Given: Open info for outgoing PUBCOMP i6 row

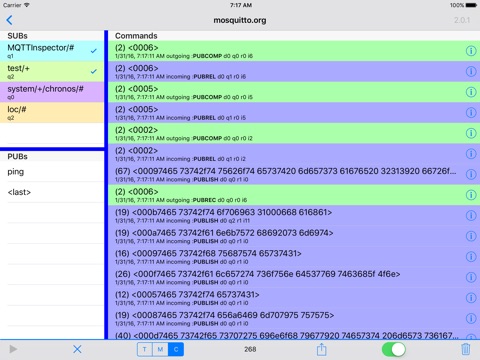Looking at the screenshot, I should (x=471, y=51).
